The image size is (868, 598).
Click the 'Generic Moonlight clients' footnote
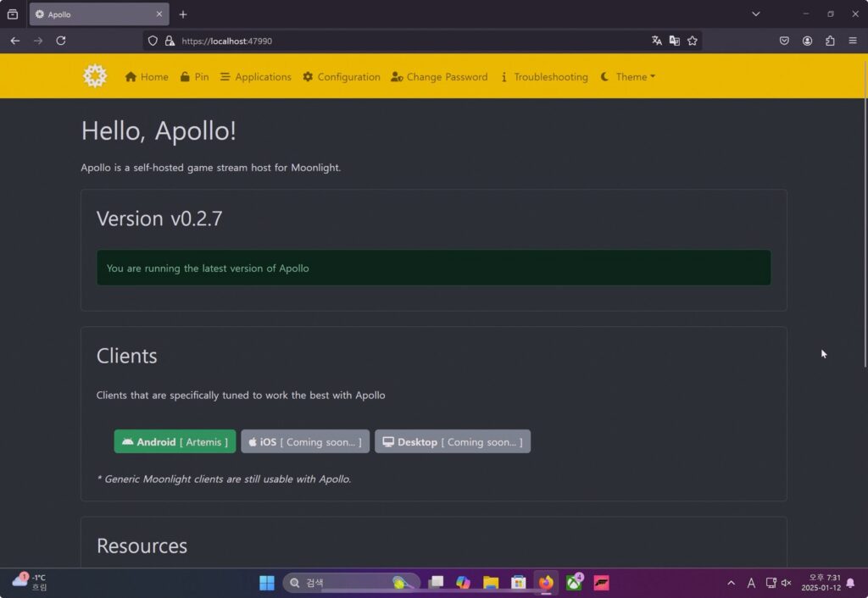pyautogui.click(x=224, y=479)
